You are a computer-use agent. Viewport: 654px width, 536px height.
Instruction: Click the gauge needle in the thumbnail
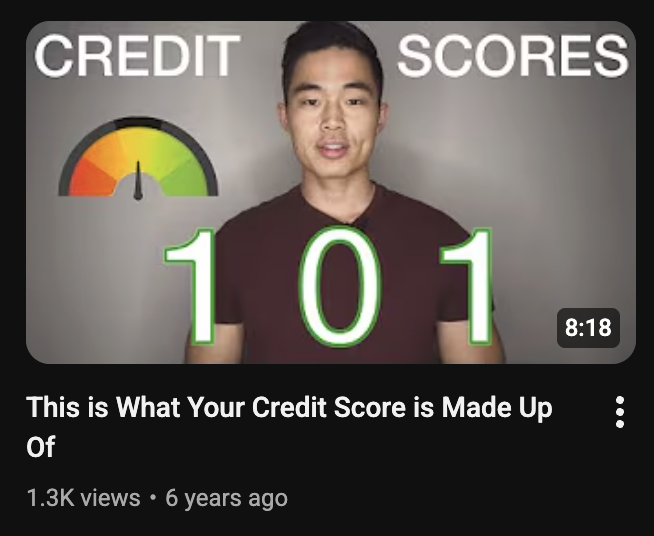tap(138, 180)
